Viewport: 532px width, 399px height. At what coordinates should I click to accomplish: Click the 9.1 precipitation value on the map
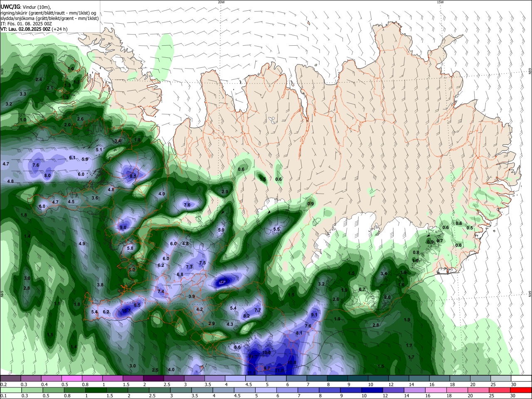[314, 315]
